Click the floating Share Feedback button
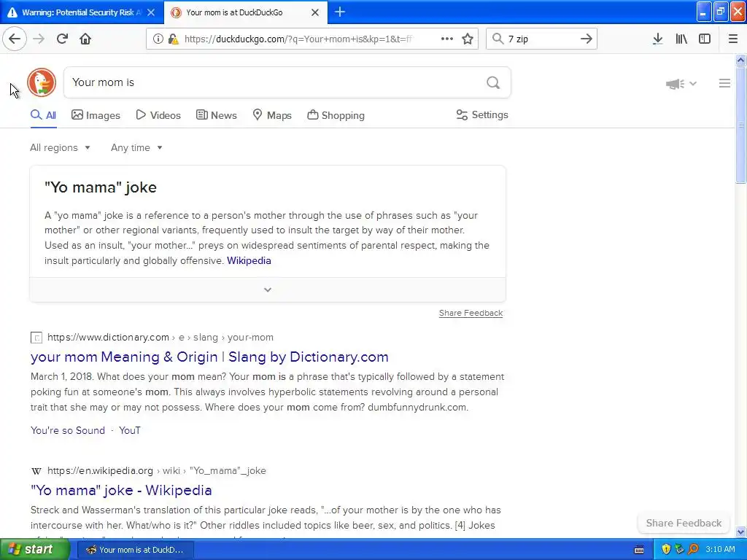Image resolution: width=747 pixels, height=560 pixels. [684, 523]
